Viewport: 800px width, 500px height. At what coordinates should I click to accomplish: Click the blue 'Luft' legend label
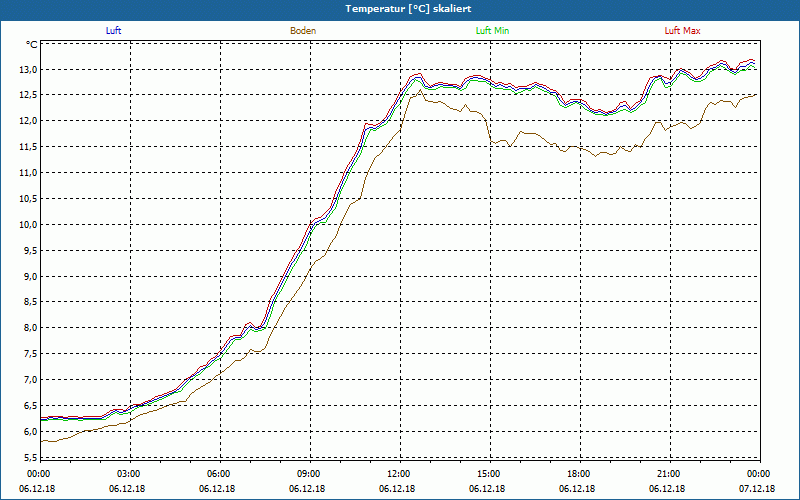pos(113,31)
